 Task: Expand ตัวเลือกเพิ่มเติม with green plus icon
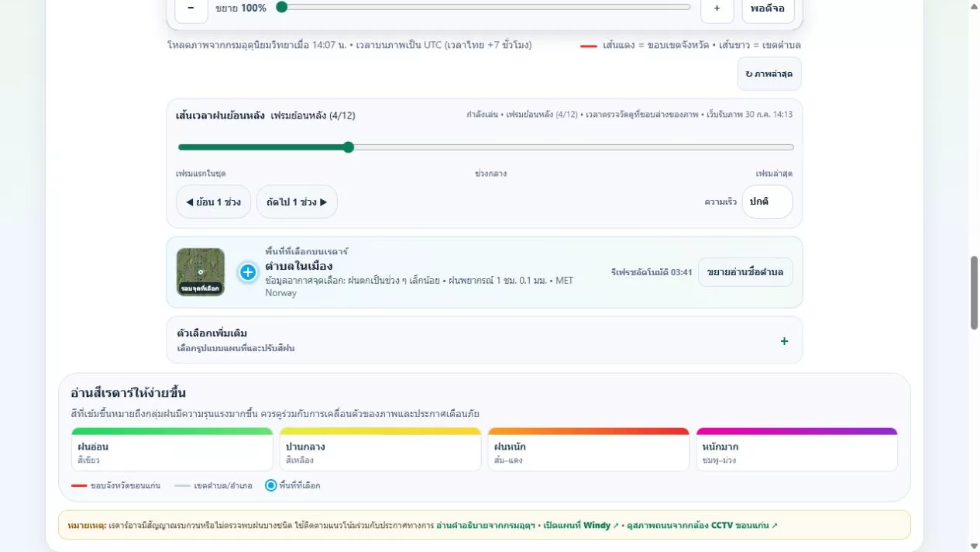[x=784, y=341]
